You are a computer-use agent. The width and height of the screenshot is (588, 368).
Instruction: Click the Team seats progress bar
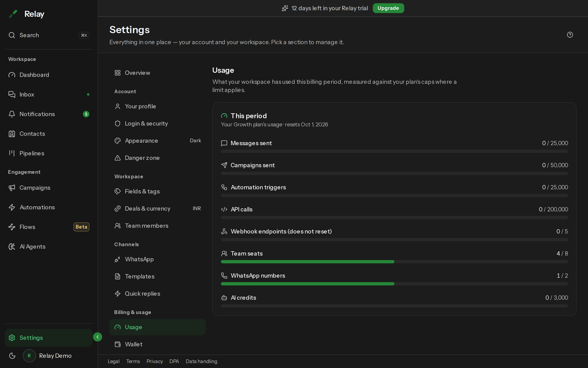(394, 262)
